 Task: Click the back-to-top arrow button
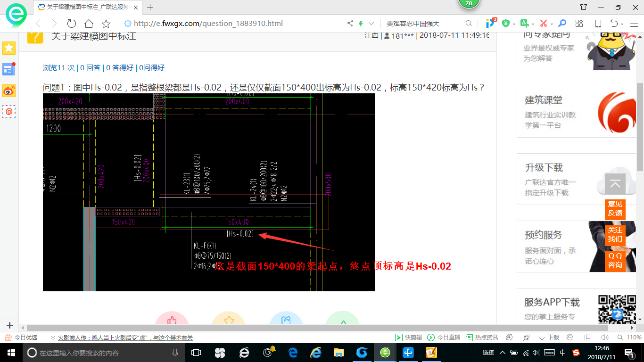tap(615, 184)
